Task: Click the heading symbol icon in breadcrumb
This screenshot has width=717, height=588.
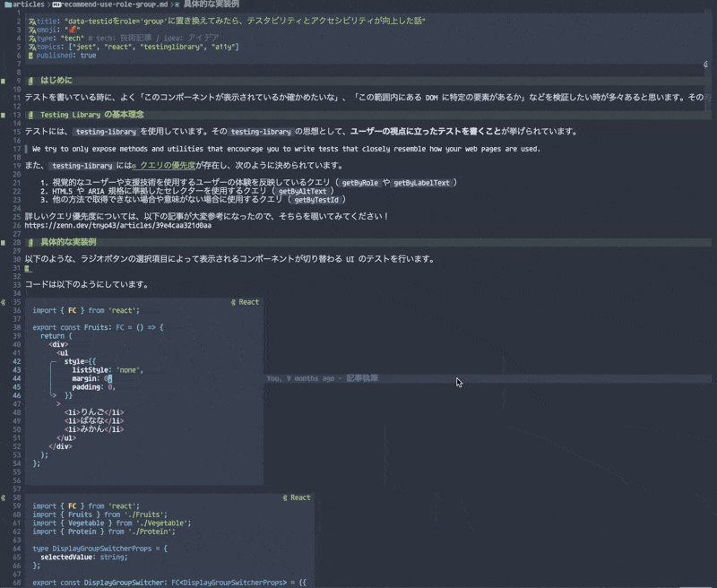Action: click(177, 5)
